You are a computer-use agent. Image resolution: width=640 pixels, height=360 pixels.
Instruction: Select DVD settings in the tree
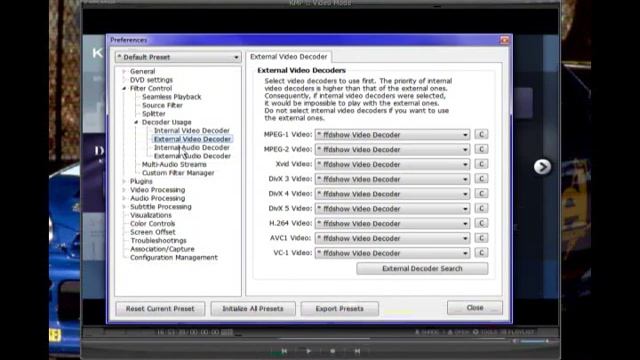click(151, 80)
